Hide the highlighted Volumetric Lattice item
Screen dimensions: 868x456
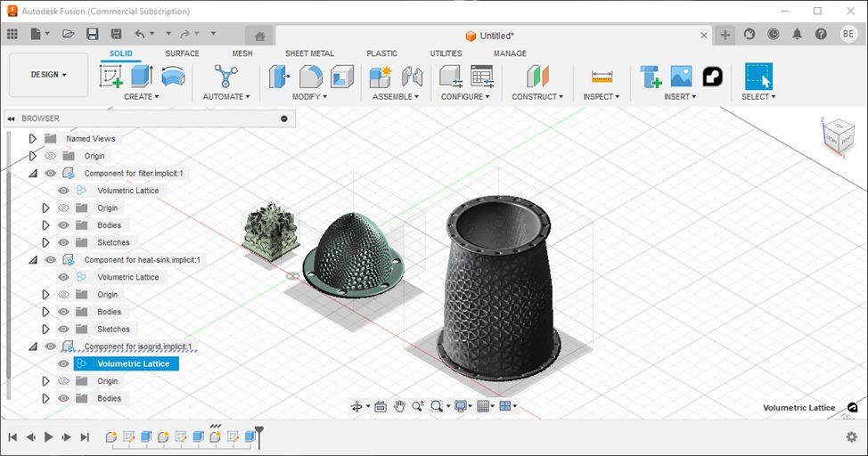tap(63, 363)
